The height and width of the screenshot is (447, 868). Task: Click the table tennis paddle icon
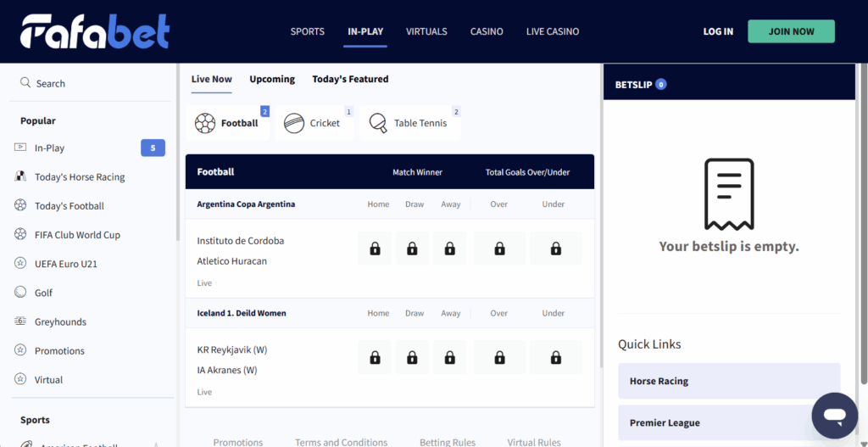[x=378, y=123]
